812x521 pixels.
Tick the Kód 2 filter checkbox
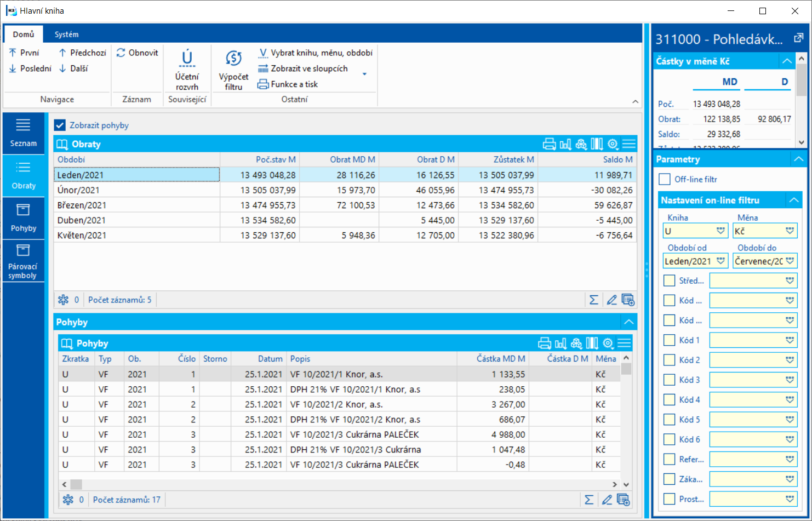point(669,360)
